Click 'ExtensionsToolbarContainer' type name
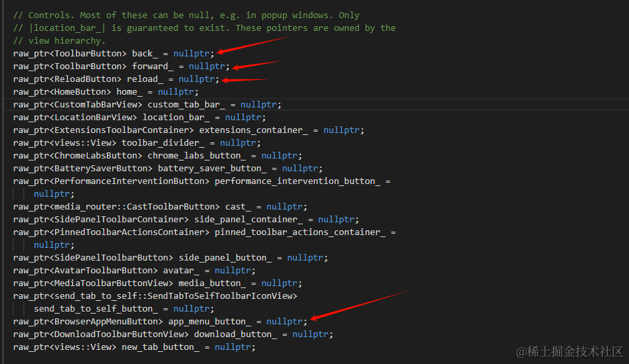The image size is (629, 364). click(122, 130)
